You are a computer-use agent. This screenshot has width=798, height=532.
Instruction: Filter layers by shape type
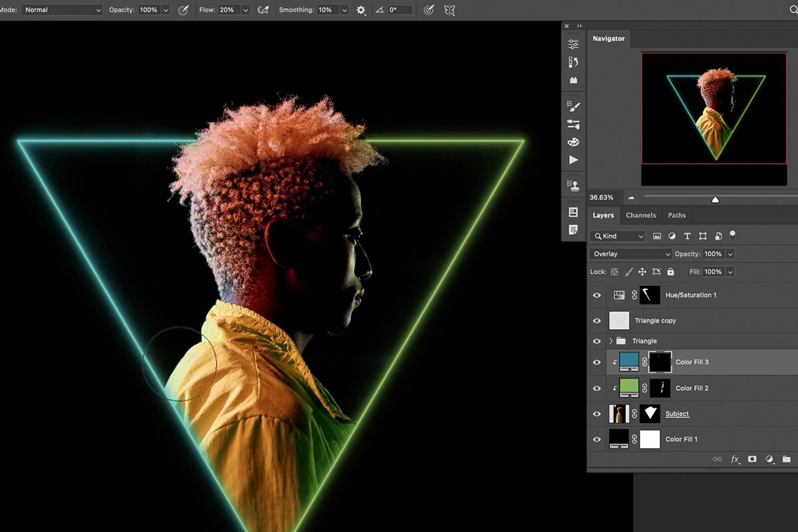point(702,236)
